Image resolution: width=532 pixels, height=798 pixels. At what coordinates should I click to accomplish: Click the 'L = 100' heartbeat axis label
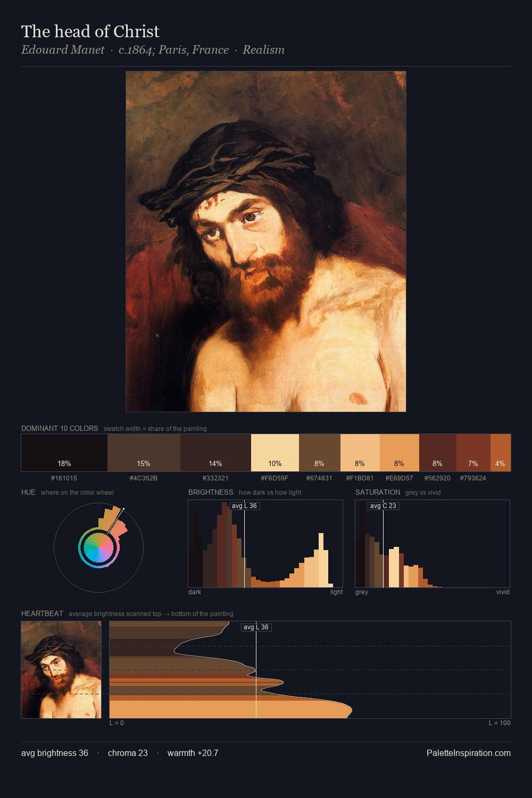pyautogui.click(x=500, y=723)
